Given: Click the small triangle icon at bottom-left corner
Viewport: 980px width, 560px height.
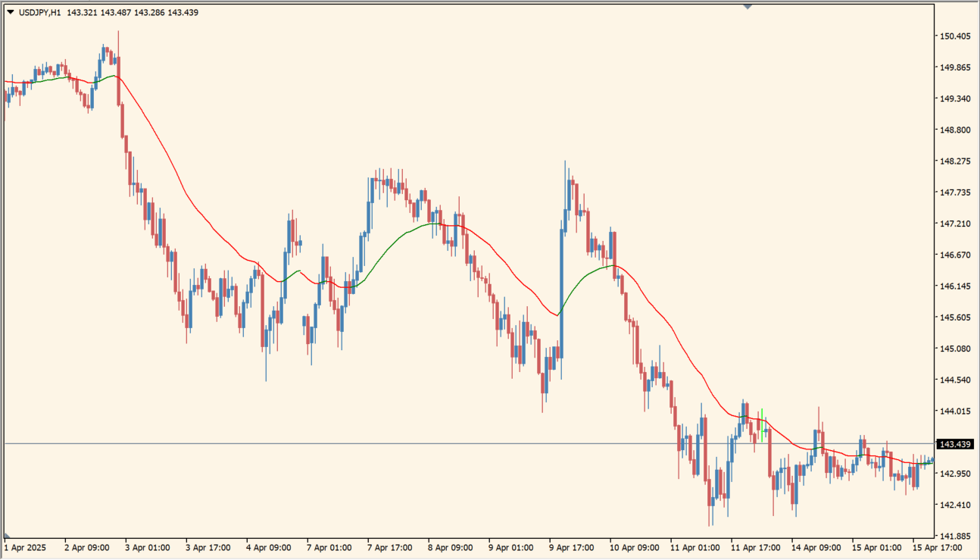Looking at the screenshot, I should [x=7, y=536].
